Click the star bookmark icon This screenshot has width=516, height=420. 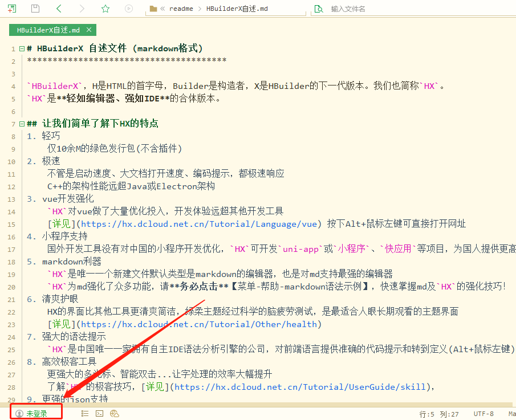point(105,9)
